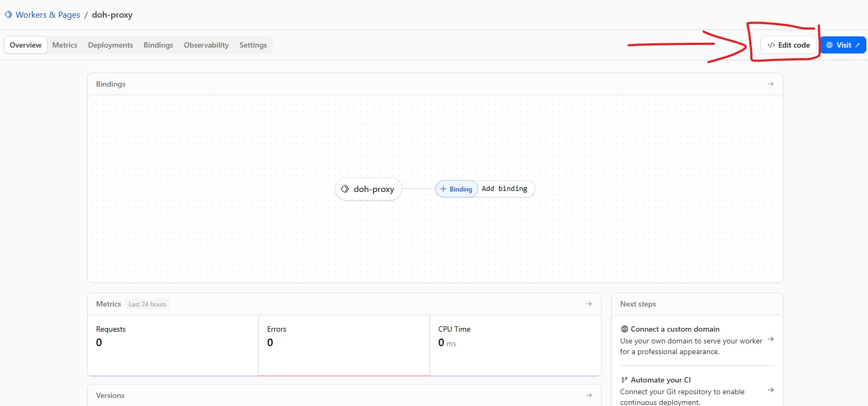Select the Overview tab
The height and width of the screenshot is (406, 868).
coord(26,45)
